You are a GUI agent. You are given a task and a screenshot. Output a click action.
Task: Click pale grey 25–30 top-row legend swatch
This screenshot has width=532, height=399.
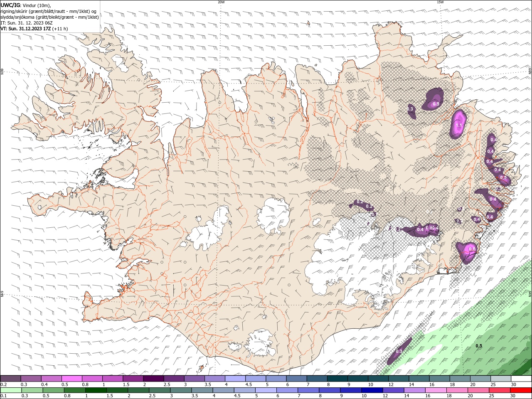tap(501, 379)
